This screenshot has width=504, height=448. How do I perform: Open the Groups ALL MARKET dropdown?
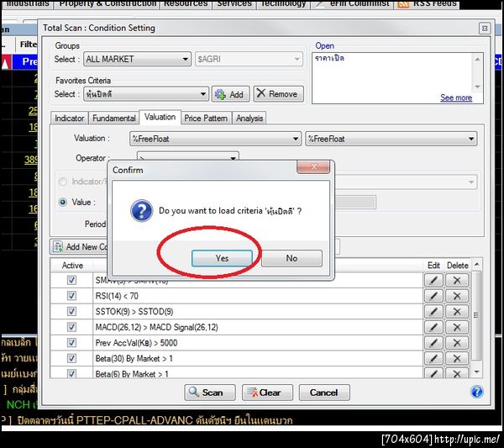(137, 59)
